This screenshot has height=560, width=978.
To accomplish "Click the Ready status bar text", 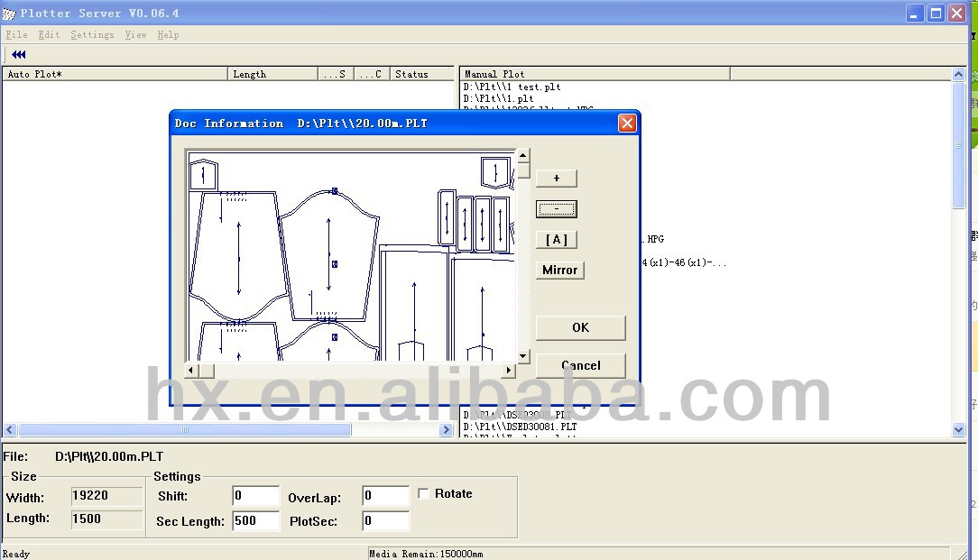I will click(16, 554).
